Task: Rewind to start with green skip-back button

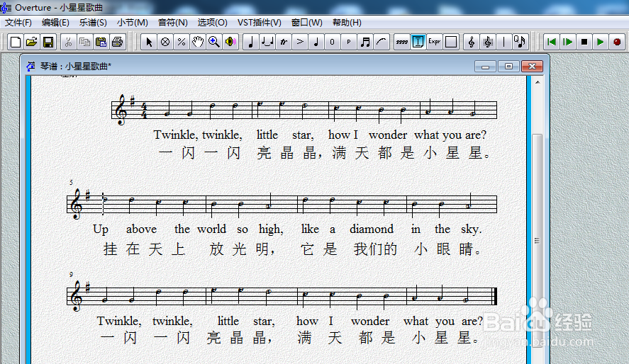Action: click(552, 42)
